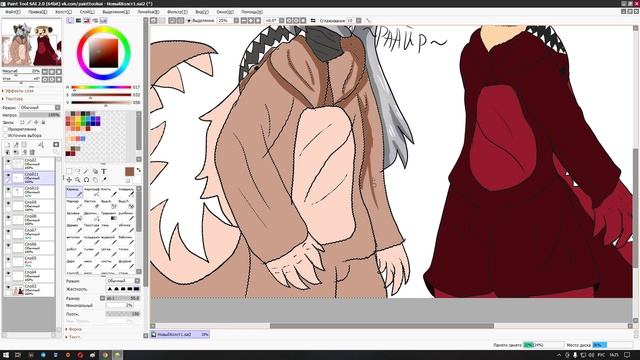Hide layer Слой6 via eye icon
The width and height of the screenshot is (640, 360).
[8, 245]
